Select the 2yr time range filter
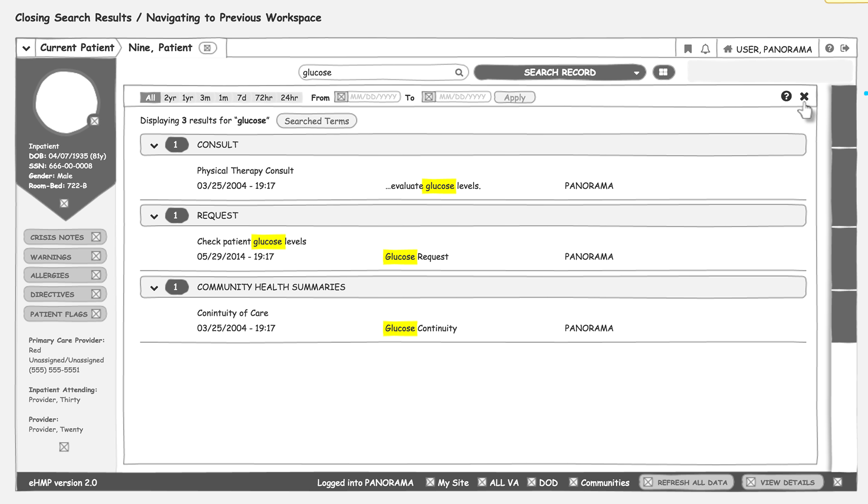The width and height of the screenshot is (868, 504). (170, 98)
